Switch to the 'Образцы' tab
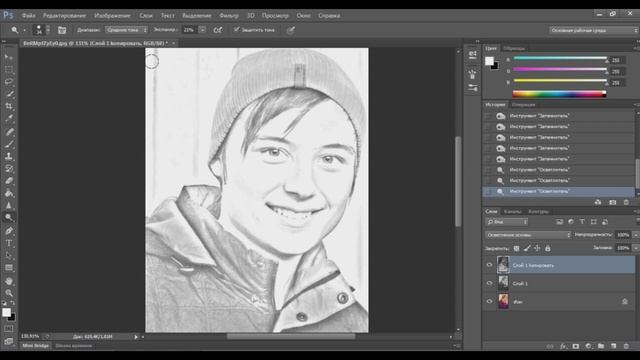Viewport: 640px width, 360px height. (x=514, y=48)
